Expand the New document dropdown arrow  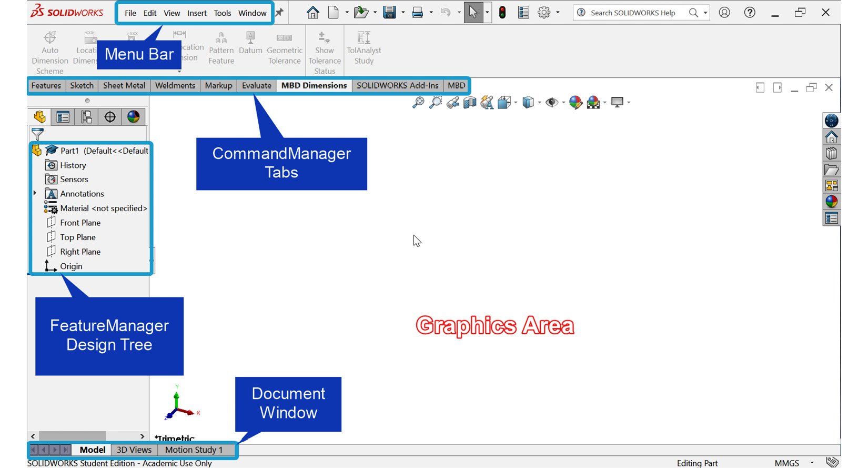(x=347, y=12)
